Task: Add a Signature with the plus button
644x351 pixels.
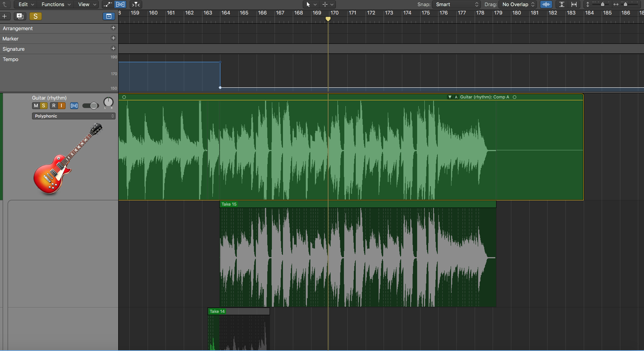Action: click(x=113, y=48)
